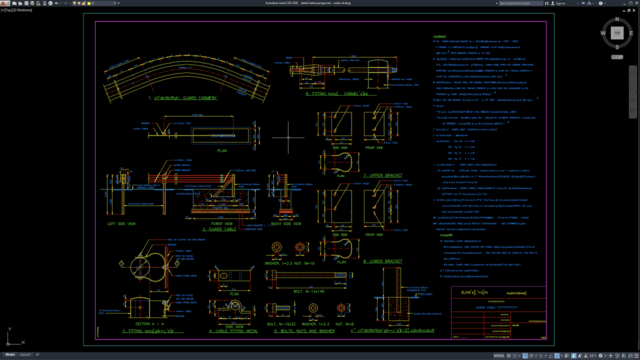Toggle annotation objects visibility icon

click(x=574, y=356)
